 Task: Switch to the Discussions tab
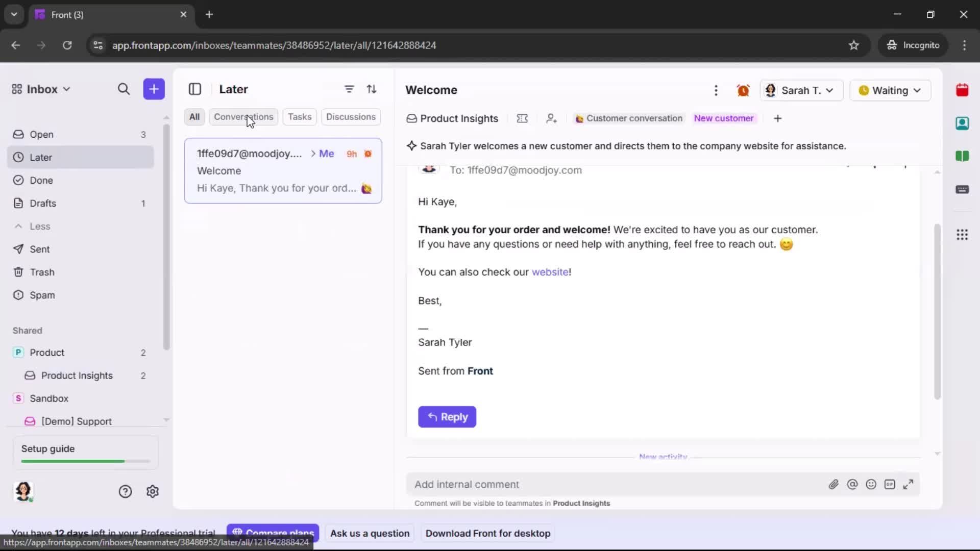pyautogui.click(x=351, y=117)
